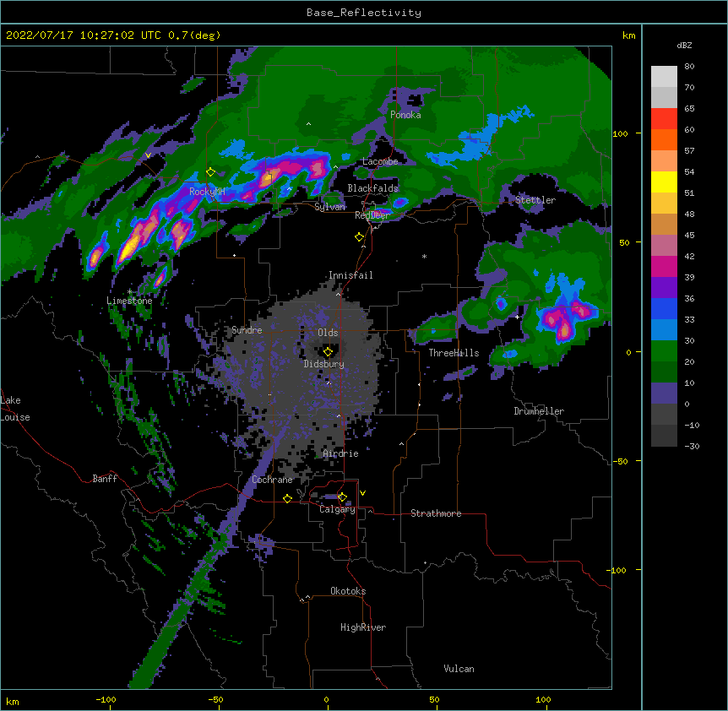
Task: Select the yellow diamond marker below Cochrane label
Action: coord(287,499)
